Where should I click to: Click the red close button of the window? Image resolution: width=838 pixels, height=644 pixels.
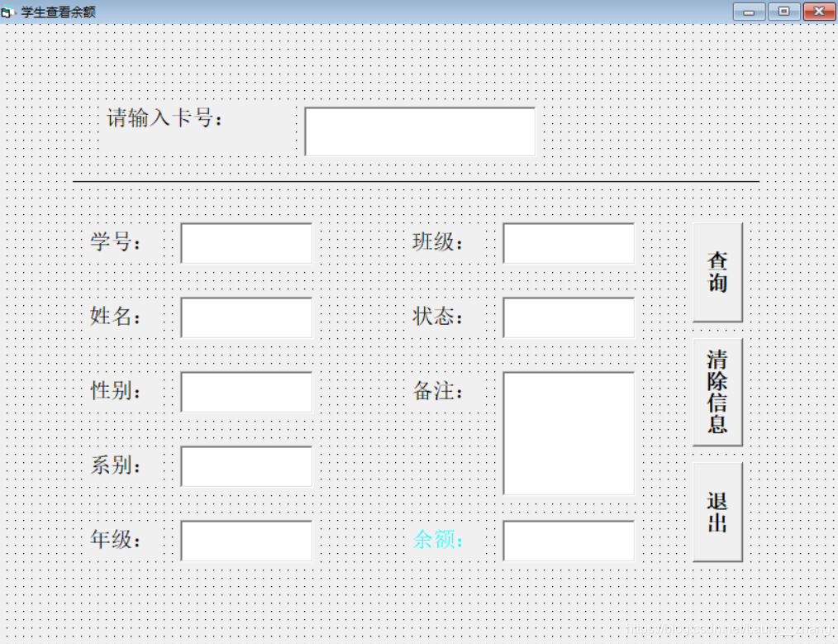[x=817, y=11]
